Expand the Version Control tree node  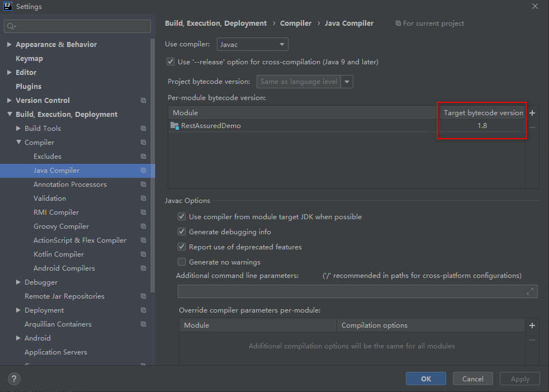(10, 101)
